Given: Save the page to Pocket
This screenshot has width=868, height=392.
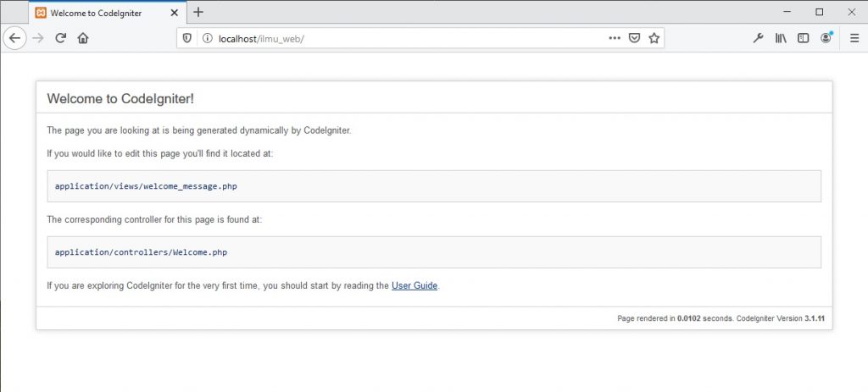Looking at the screenshot, I should 634,38.
